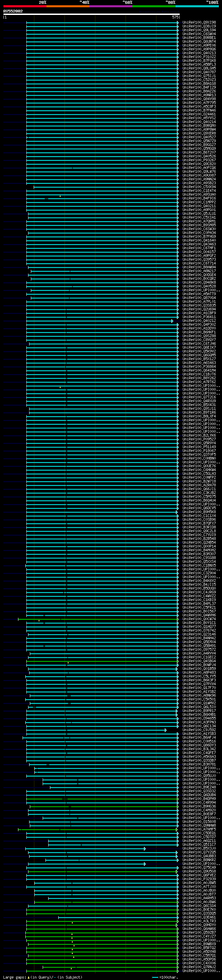The image size is (222, 980).
Task: Click UniRef100_C5M7Q1 label
Action: (x=199, y=955)
